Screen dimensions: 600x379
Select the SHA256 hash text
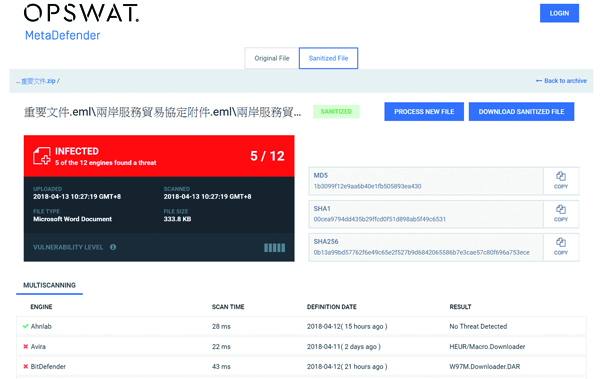pyautogui.click(x=422, y=253)
